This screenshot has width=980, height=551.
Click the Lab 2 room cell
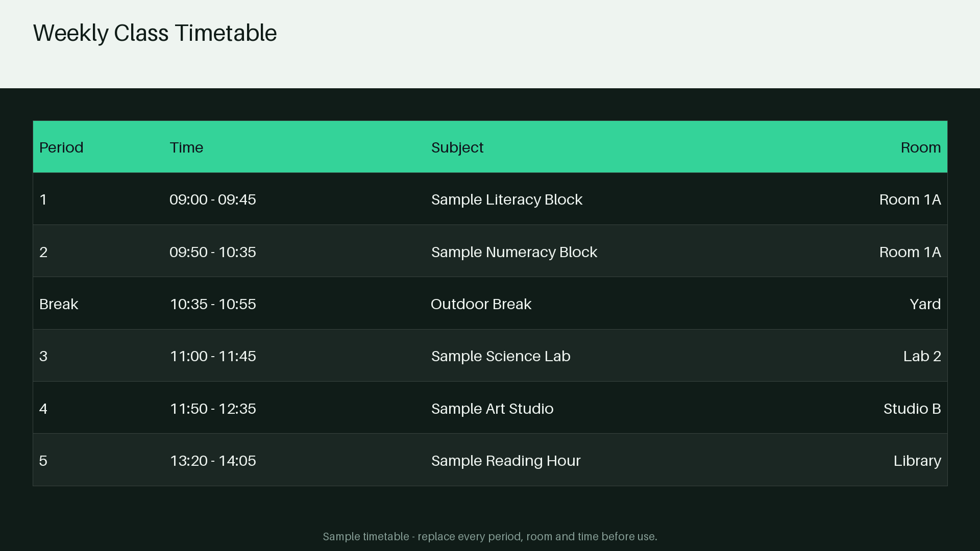click(922, 356)
